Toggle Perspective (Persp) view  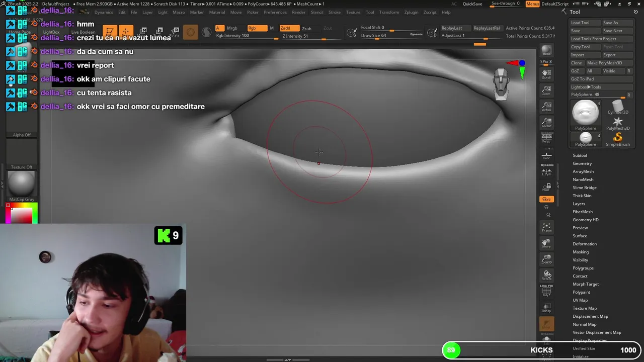coord(546,139)
